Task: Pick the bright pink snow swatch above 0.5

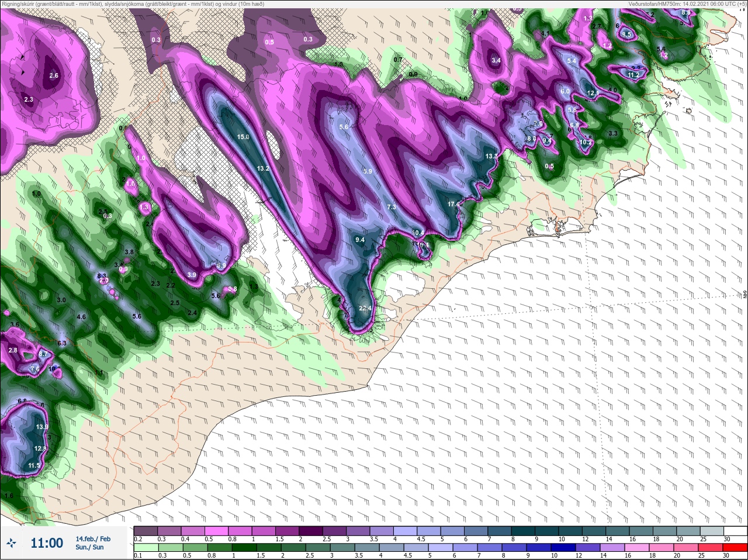Action: point(217,530)
